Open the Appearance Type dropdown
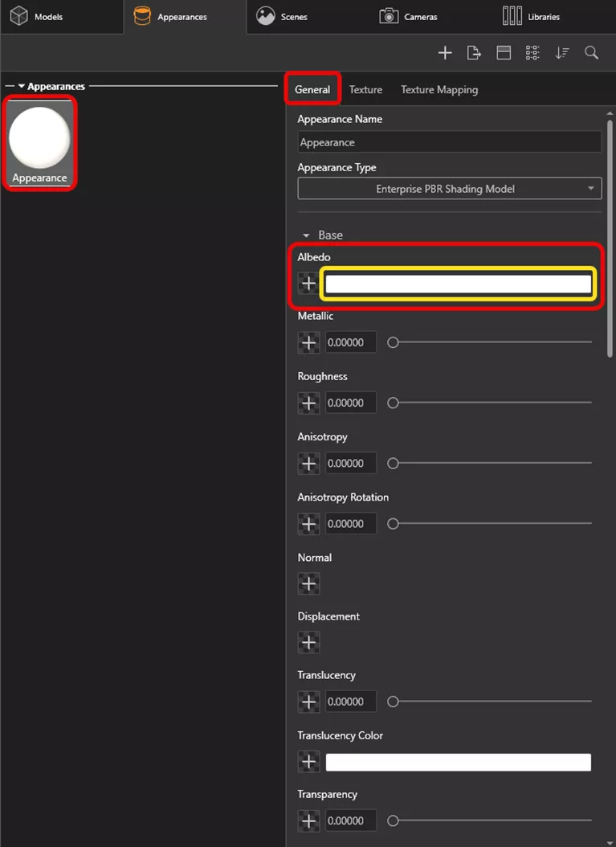 coord(449,189)
